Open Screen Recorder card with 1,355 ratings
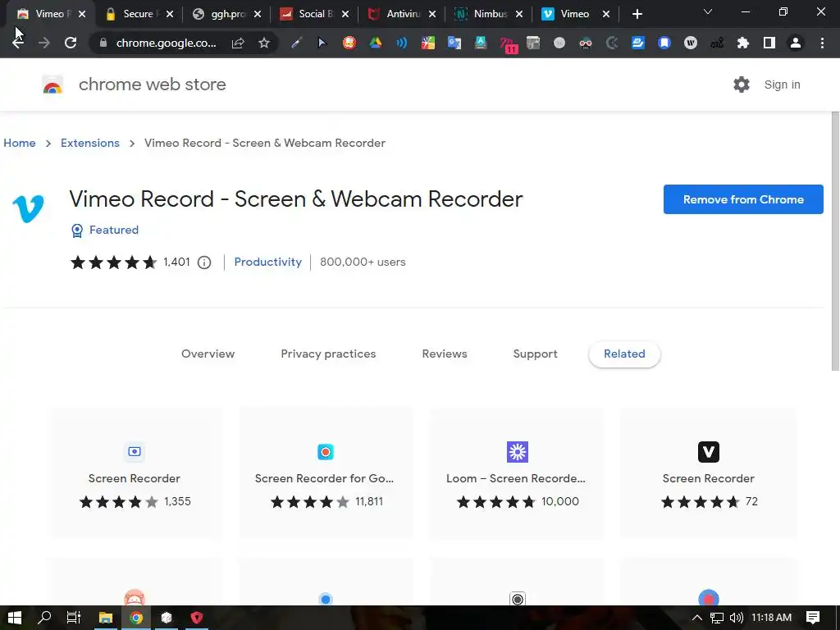840x630 pixels. (135, 472)
